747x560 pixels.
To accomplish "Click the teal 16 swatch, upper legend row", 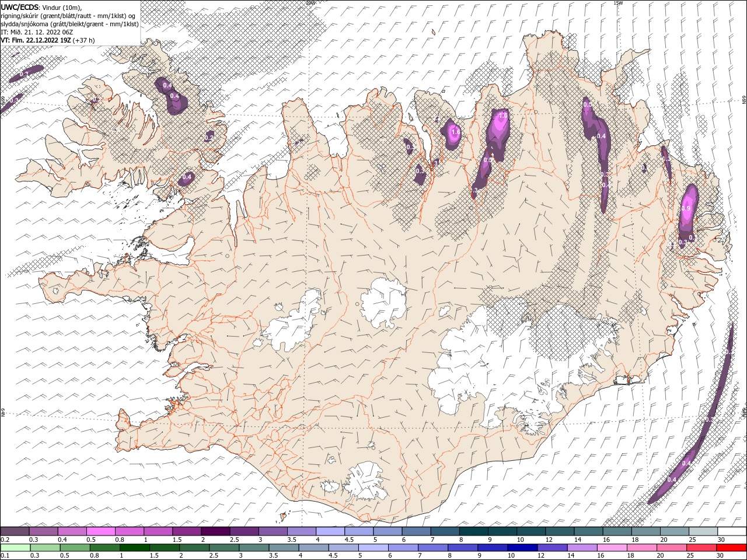I will (617, 531).
